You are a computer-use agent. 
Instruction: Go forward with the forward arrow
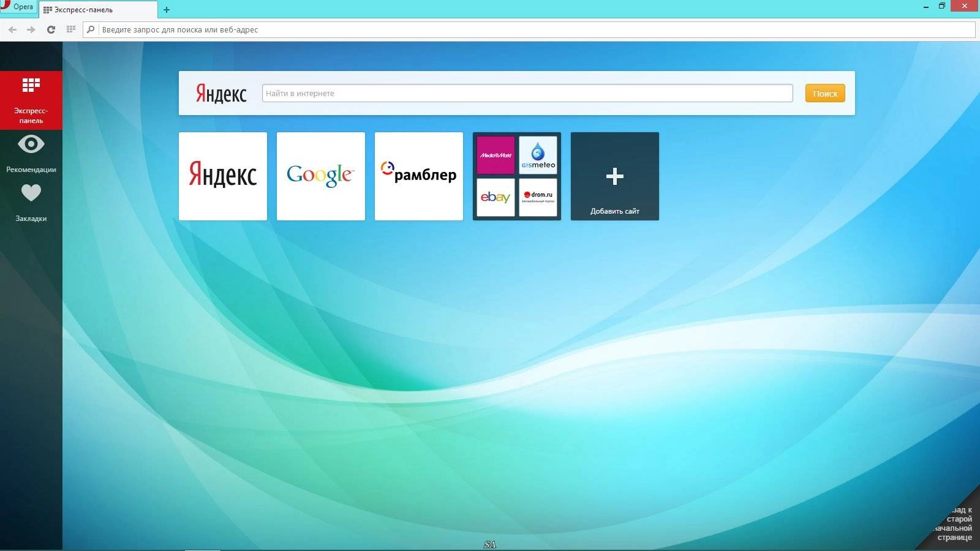point(31,29)
